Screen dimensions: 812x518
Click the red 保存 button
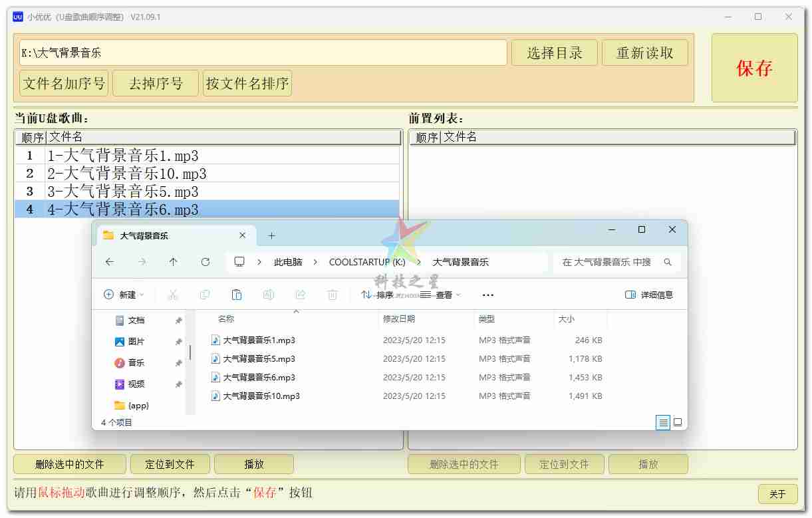[x=754, y=68]
